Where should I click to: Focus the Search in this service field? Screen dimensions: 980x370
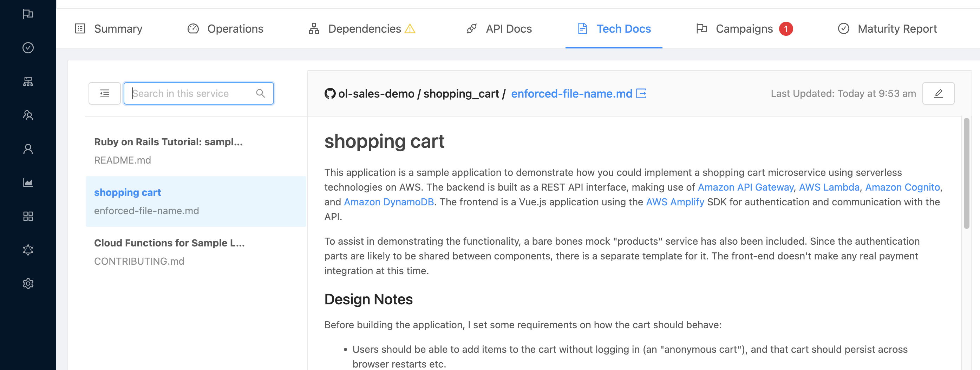[198, 93]
